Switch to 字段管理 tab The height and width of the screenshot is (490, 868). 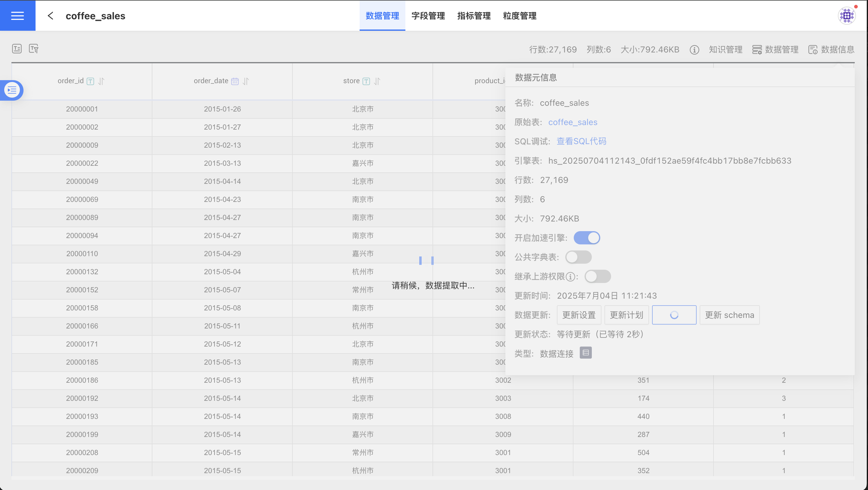pyautogui.click(x=428, y=16)
